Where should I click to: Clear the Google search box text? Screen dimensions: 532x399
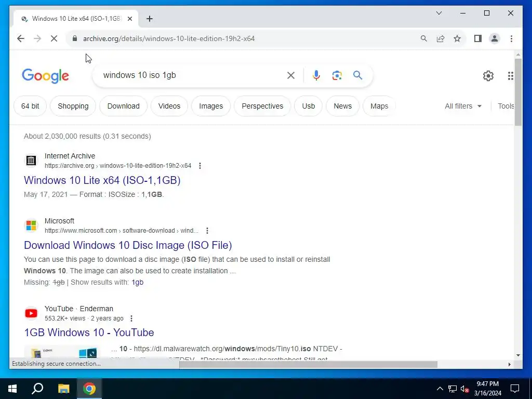[x=291, y=75]
